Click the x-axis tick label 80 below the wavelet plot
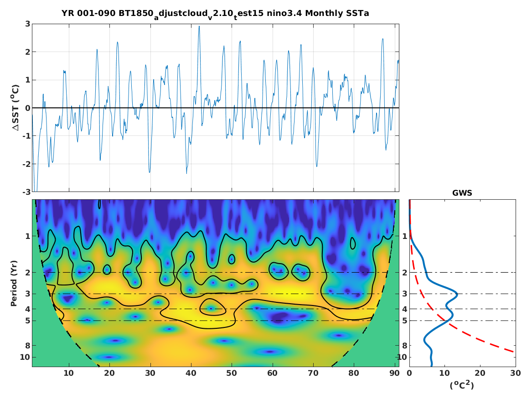 click(x=354, y=373)
